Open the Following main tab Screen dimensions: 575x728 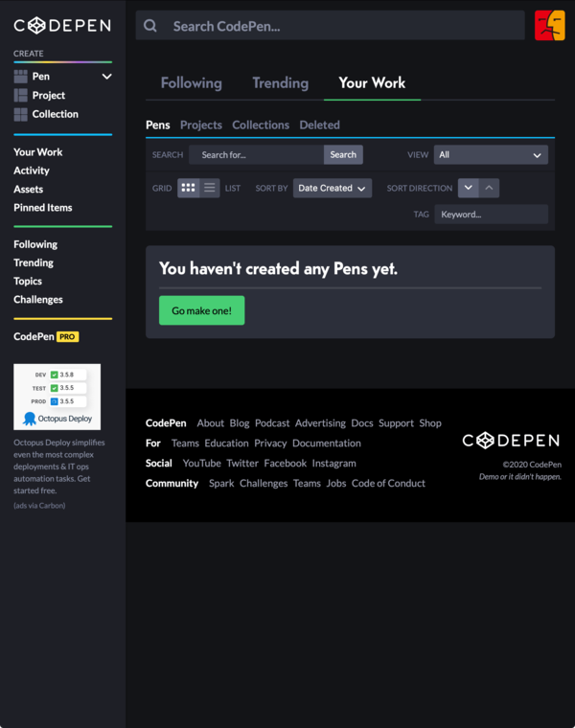(x=192, y=83)
